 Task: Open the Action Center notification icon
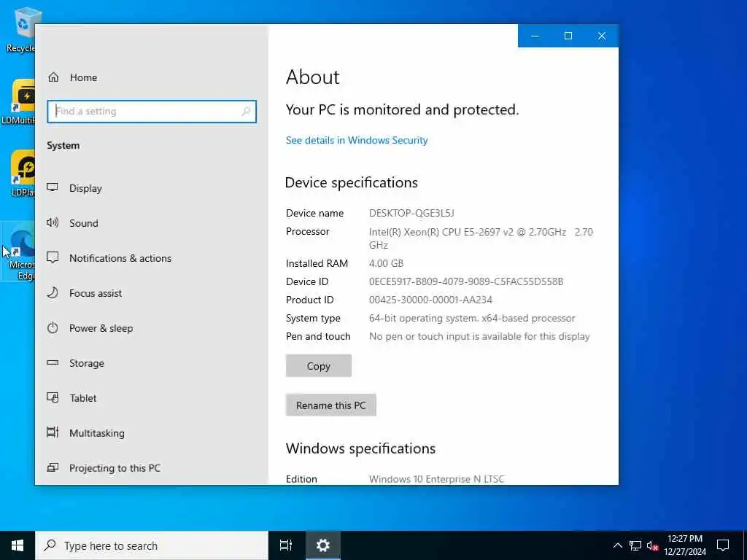(x=723, y=545)
